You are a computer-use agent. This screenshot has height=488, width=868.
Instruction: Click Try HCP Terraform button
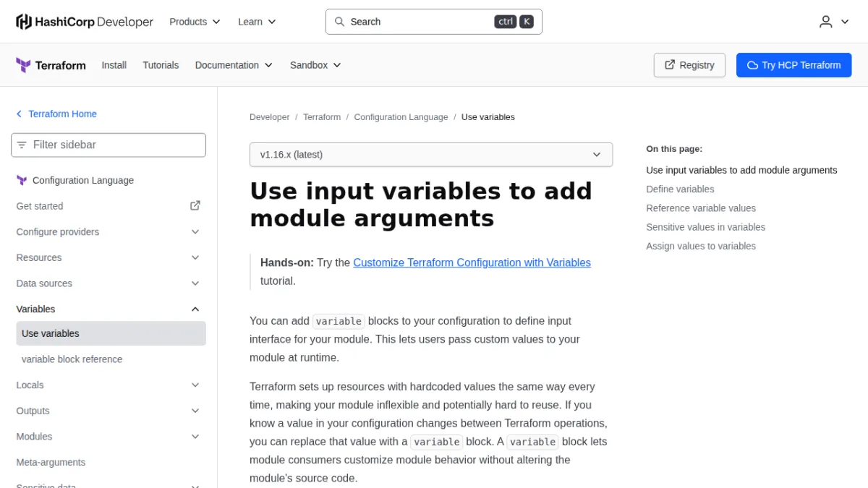click(x=794, y=65)
